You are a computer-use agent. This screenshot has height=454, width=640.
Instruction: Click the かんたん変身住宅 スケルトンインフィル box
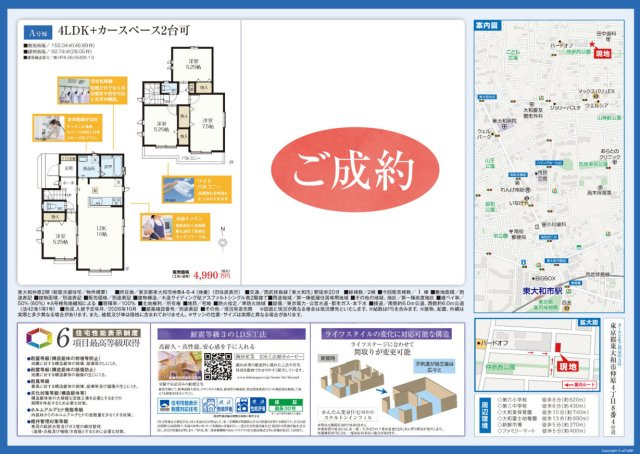click(x=347, y=415)
